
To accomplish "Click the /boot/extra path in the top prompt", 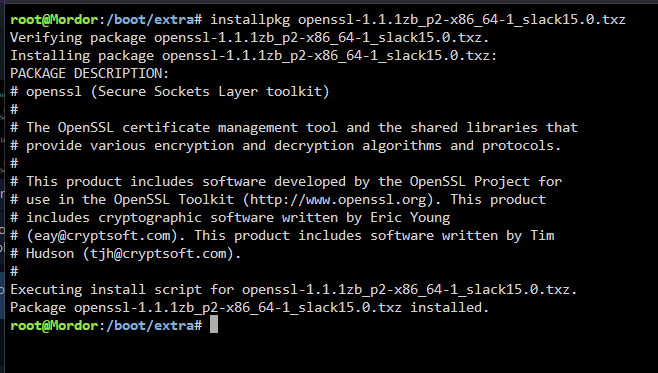I will point(150,19).
